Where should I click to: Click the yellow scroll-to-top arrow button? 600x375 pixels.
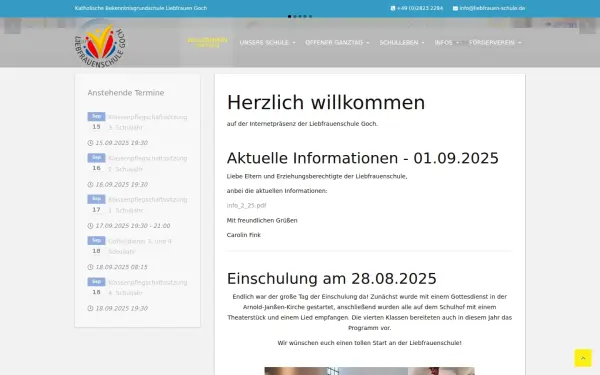pos(583,358)
